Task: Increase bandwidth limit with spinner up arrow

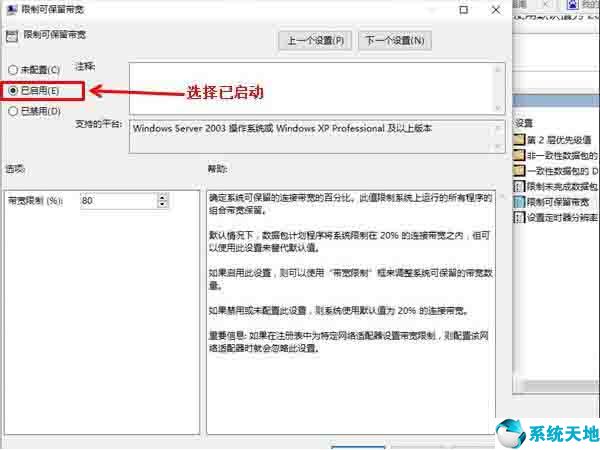Action: tap(163, 197)
